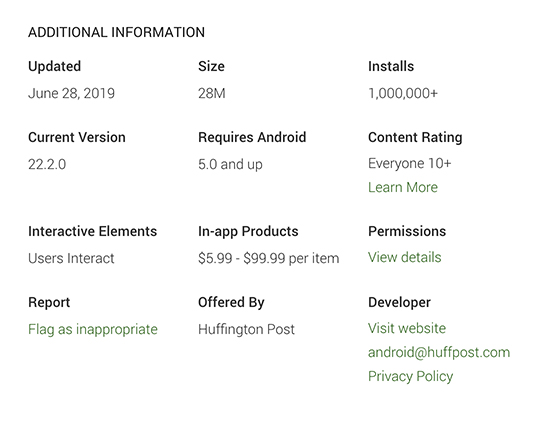Click the 5.0 and up Android requirement
This screenshot has width=533, height=428.
(230, 165)
